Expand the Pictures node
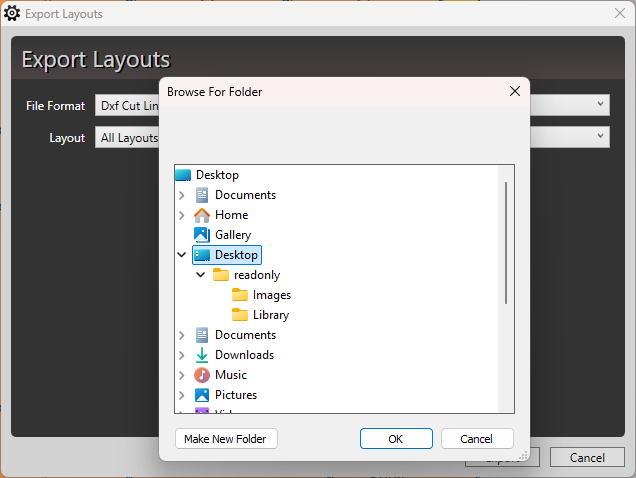Screen dimensions: 636x478 click(182, 395)
